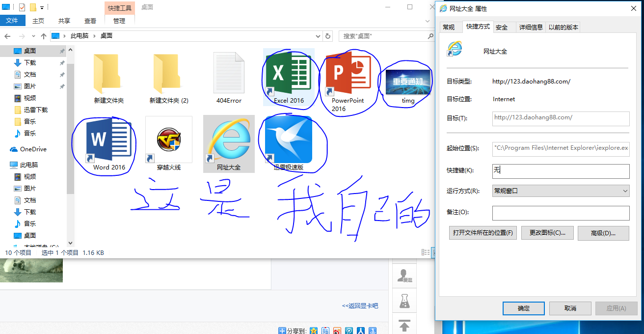Viewport: 644px width, 334px height.
Task: Share to Tieba 贴 icon
Action: coord(325,331)
